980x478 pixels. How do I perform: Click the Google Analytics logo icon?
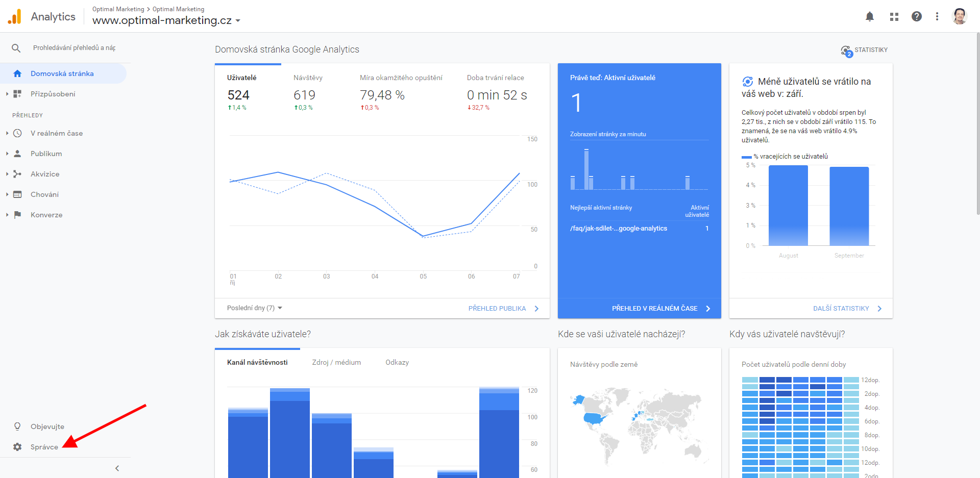15,16
